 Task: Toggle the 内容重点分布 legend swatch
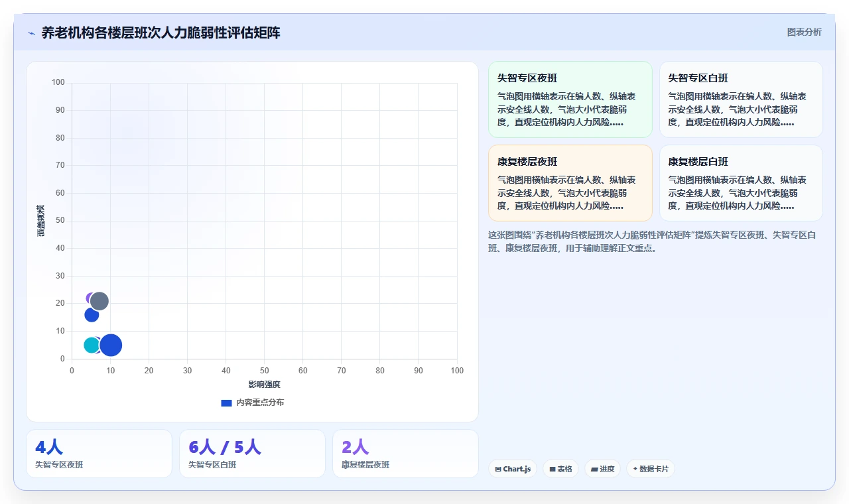226,403
